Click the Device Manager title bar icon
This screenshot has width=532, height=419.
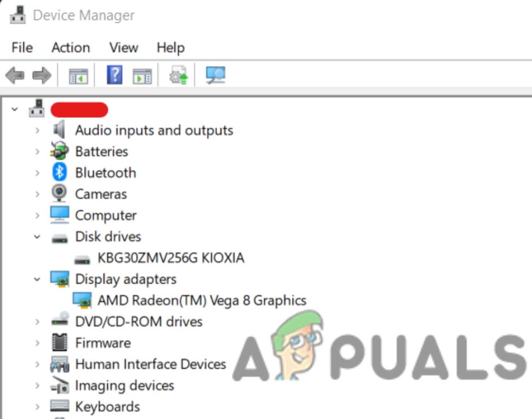click(x=17, y=14)
